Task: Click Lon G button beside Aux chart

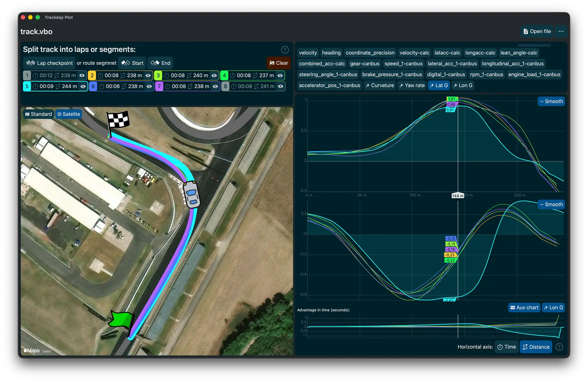Action: tap(553, 307)
